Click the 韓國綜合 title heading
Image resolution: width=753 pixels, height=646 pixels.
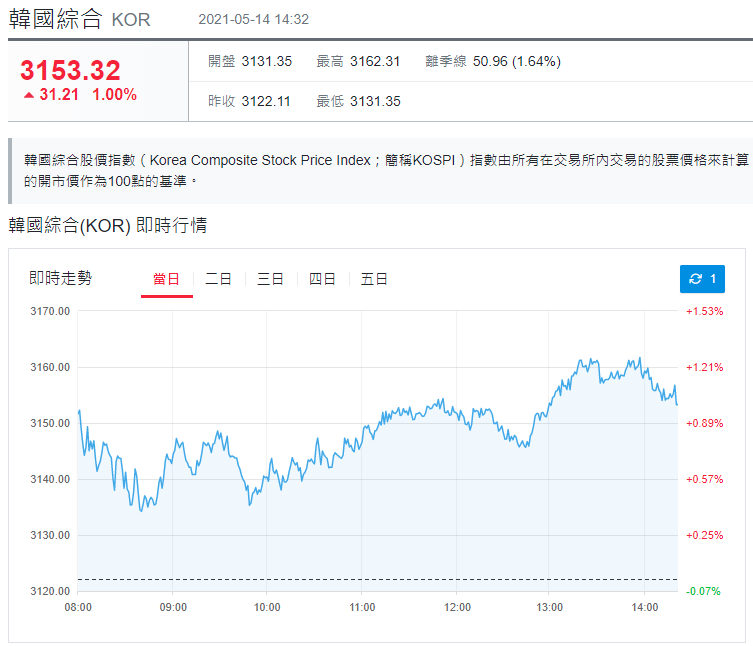click(56, 19)
